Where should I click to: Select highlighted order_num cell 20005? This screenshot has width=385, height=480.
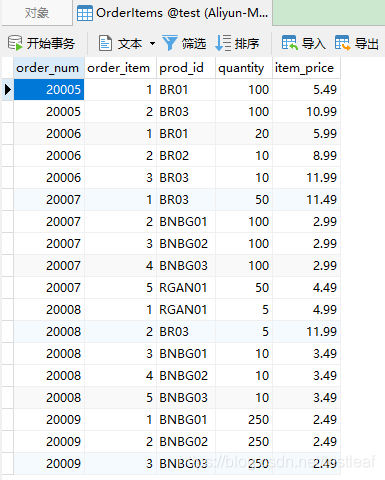pyautogui.click(x=49, y=90)
